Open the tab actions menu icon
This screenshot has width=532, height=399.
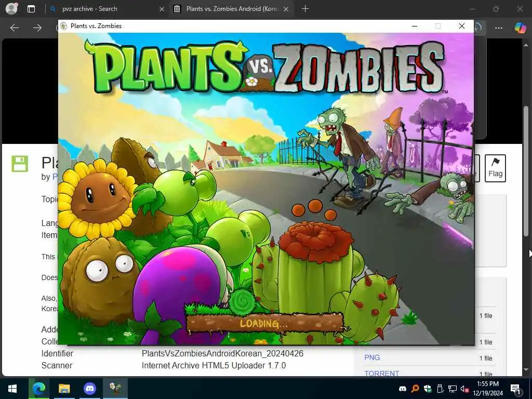tap(31, 9)
